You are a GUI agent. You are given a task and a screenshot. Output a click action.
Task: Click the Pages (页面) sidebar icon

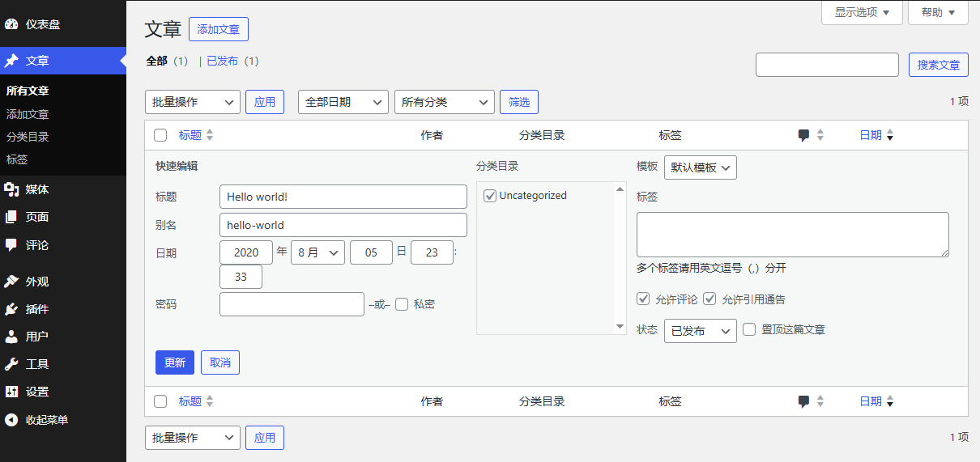pos(11,217)
